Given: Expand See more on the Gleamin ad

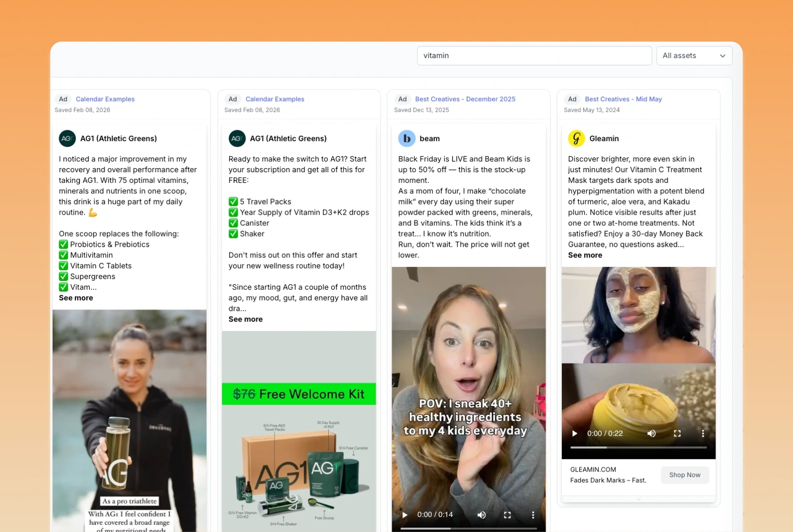Looking at the screenshot, I should [585, 255].
